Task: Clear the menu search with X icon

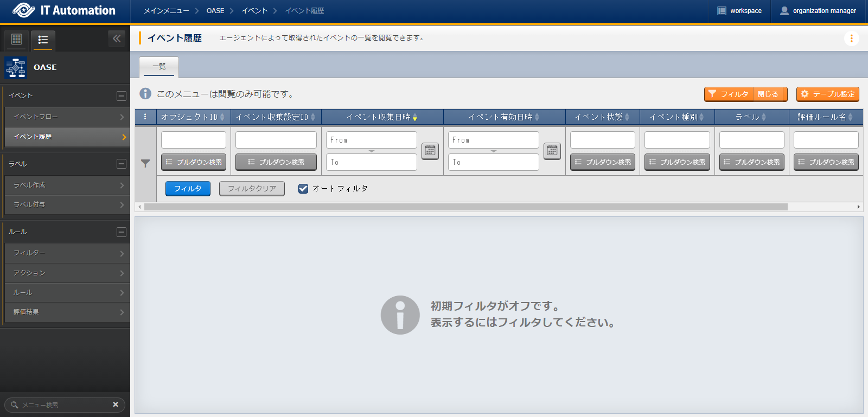Action: click(115, 405)
